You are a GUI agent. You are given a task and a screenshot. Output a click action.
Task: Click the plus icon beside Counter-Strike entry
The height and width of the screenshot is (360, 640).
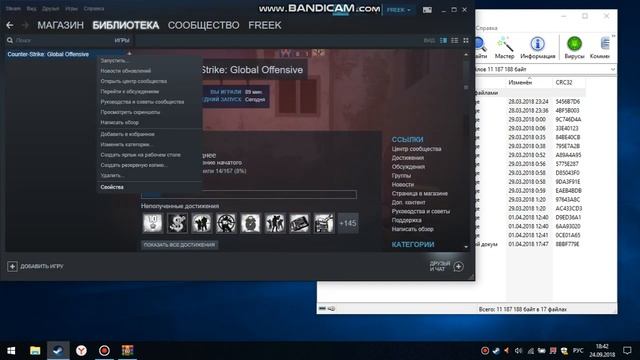129,54
